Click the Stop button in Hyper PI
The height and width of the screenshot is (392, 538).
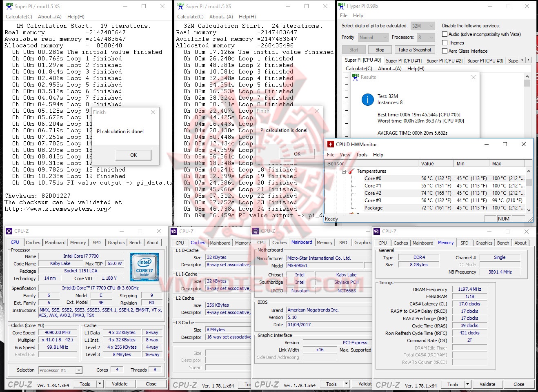click(380, 50)
